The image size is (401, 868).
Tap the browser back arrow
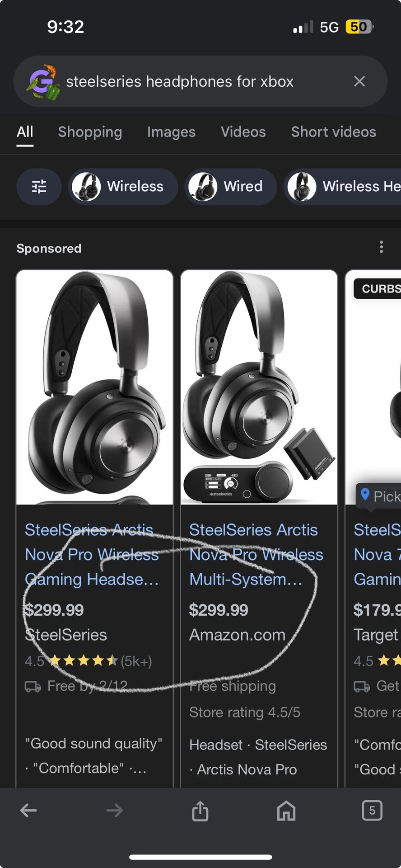tap(28, 811)
